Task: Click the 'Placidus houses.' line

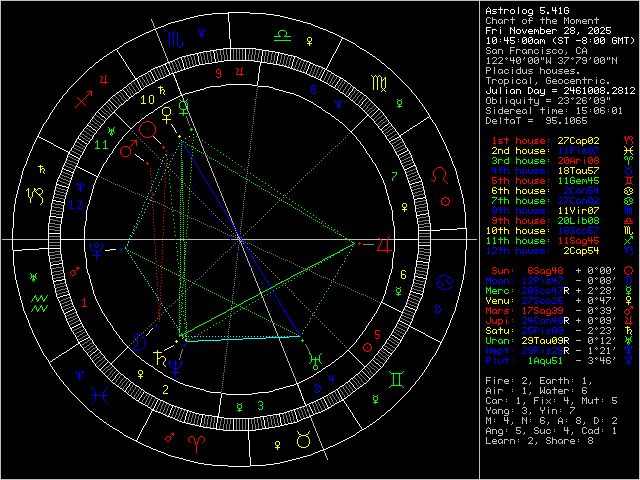Action: coord(533,71)
